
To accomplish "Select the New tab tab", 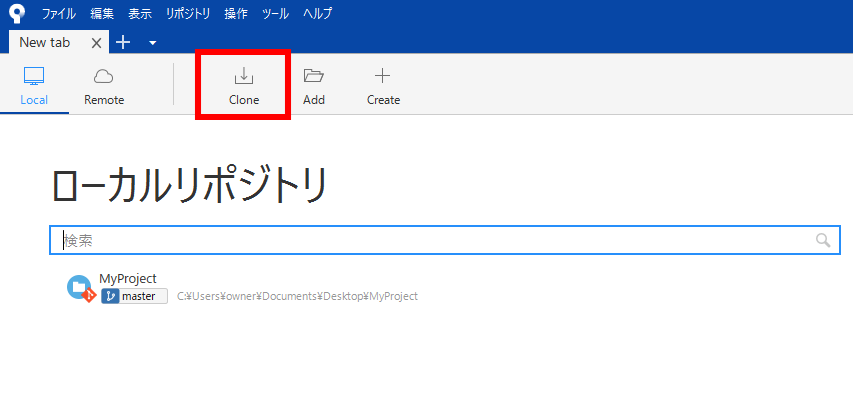I will point(59,42).
